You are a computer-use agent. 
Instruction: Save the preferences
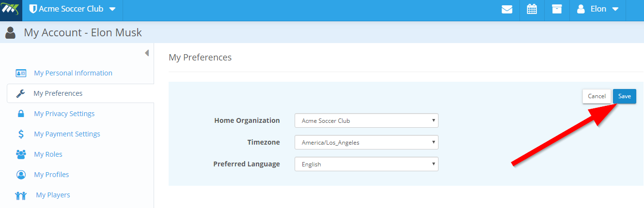coord(625,96)
